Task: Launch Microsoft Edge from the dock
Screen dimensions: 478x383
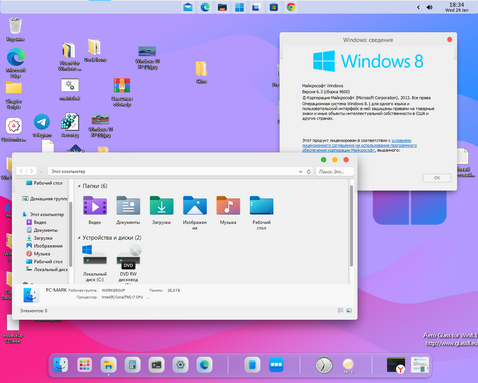Action: click(x=204, y=365)
